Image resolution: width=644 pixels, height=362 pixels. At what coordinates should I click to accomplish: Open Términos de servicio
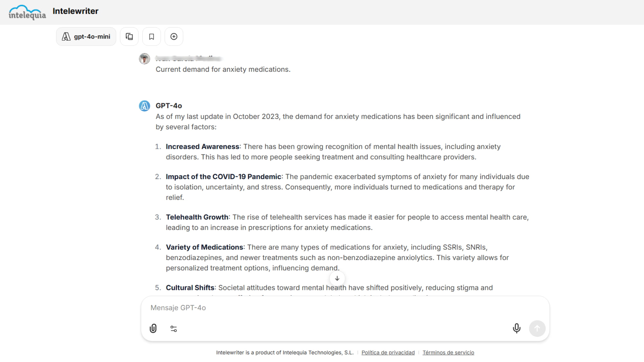tap(448, 352)
